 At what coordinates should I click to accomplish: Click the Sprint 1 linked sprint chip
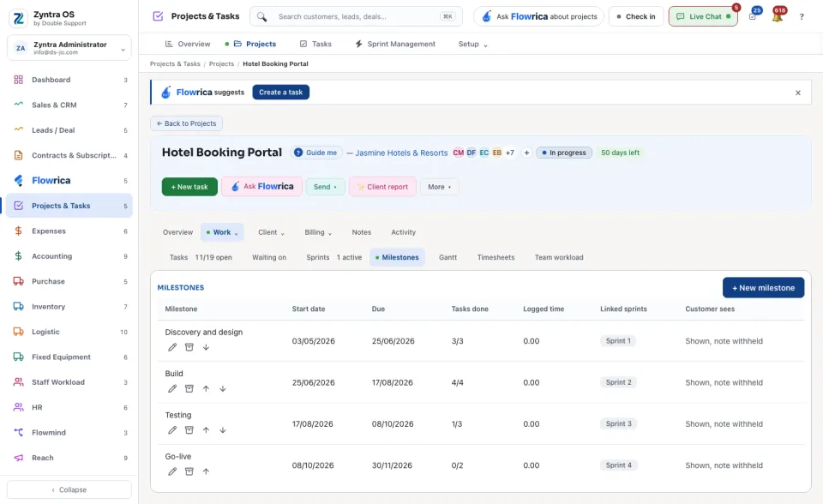[x=618, y=341]
